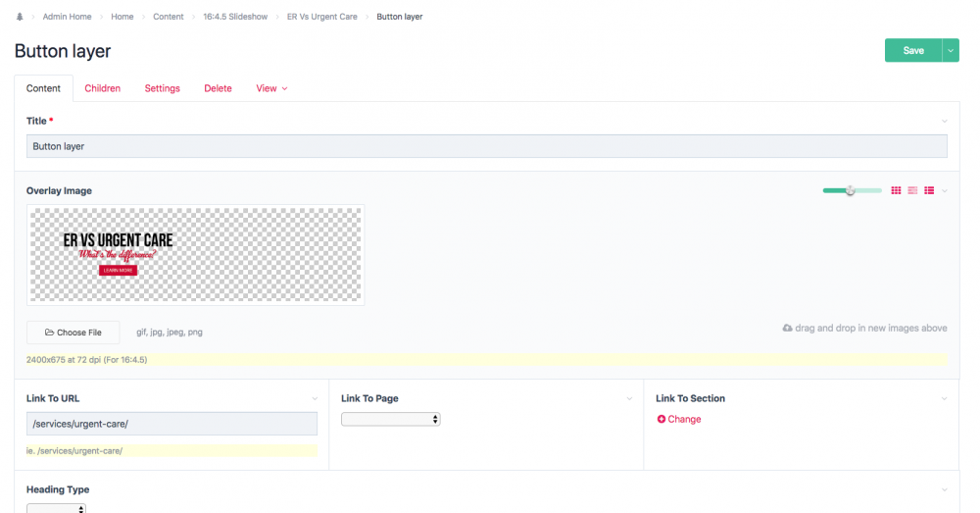
Task: Click the tree home icon in breadcrumb
Action: point(20,17)
